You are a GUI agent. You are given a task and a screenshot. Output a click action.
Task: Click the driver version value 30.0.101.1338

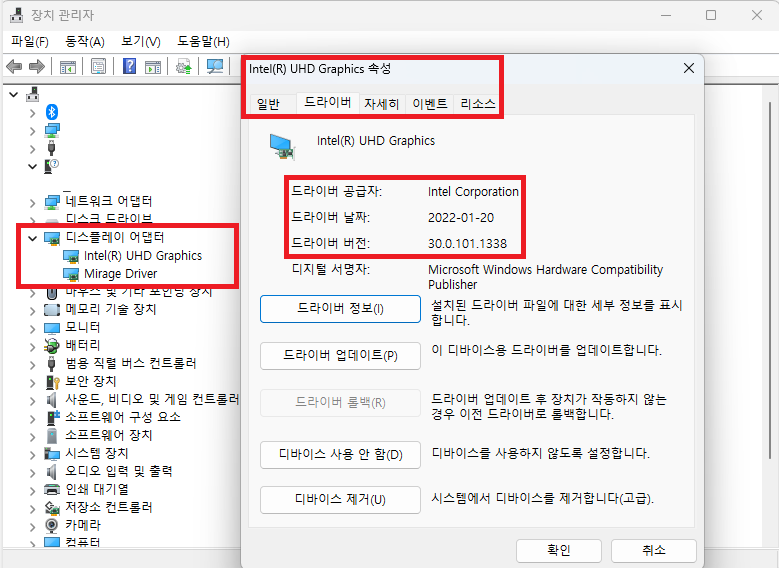click(x=467, y=244)
